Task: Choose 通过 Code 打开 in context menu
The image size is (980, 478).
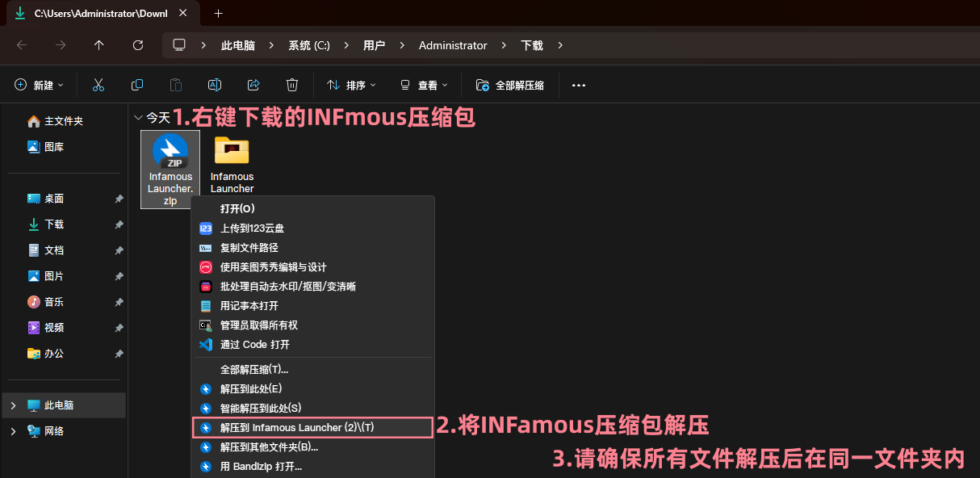Action: 313,345
